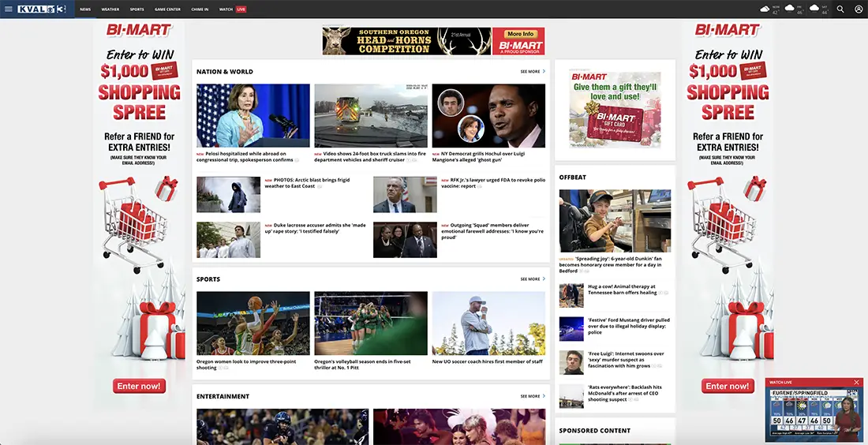This screenshot has height=445, width=868.
Task: Open 6-year-old Dunkin' fan story headline
Action: point(611,264)
